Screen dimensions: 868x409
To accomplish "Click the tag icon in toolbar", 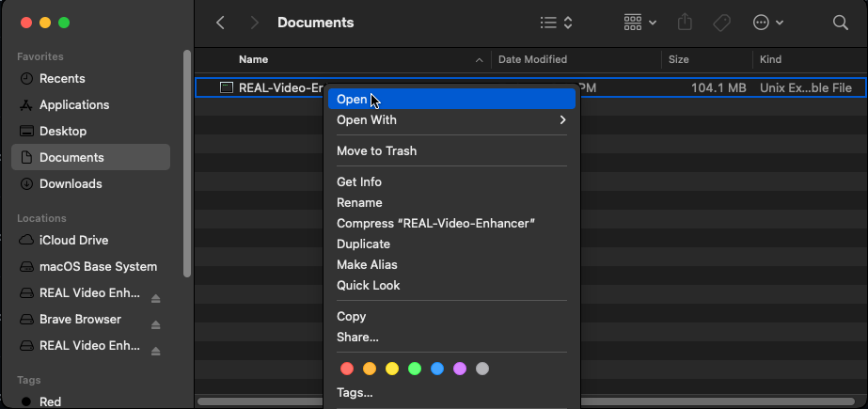I will click(721, 23).
